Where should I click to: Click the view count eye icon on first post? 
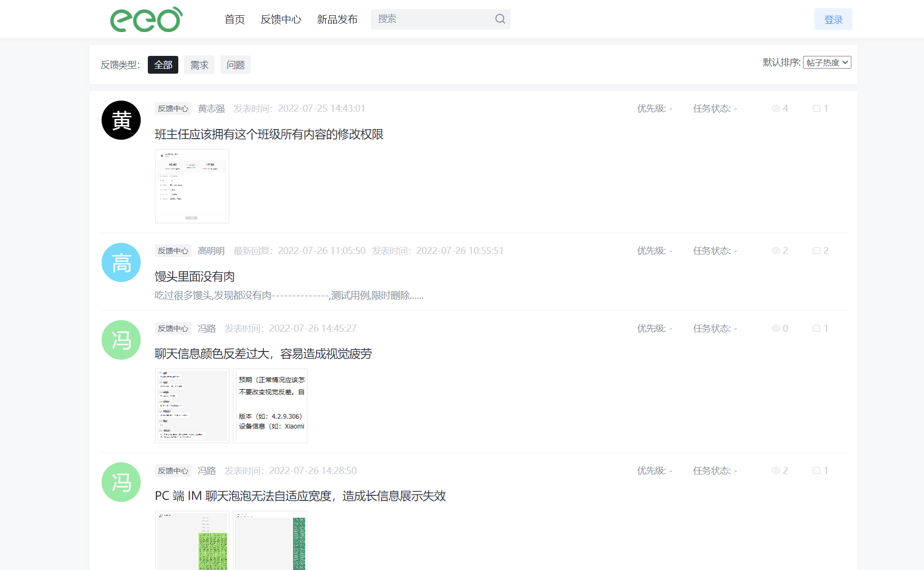coord(775,109)
